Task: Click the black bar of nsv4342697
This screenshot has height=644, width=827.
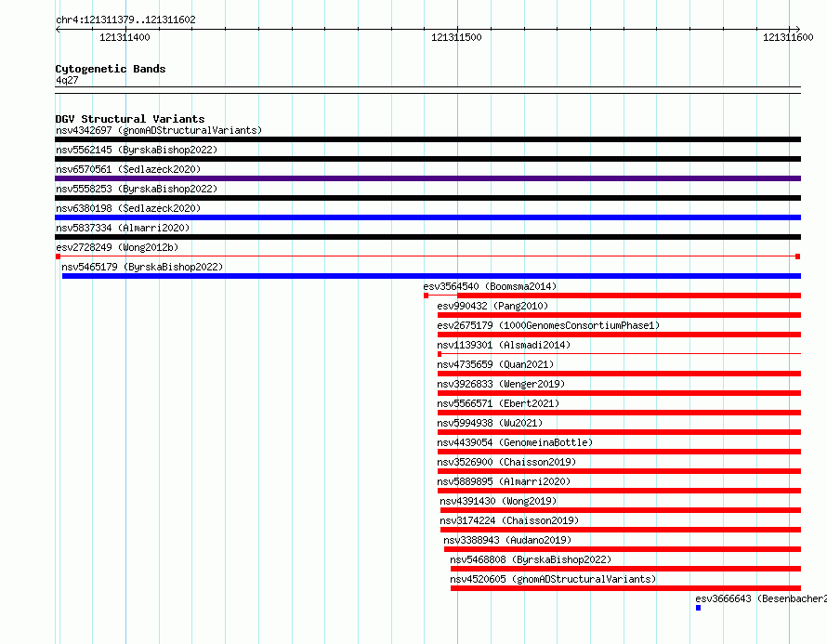Action: pyautogui.click(x=427, y=139)
